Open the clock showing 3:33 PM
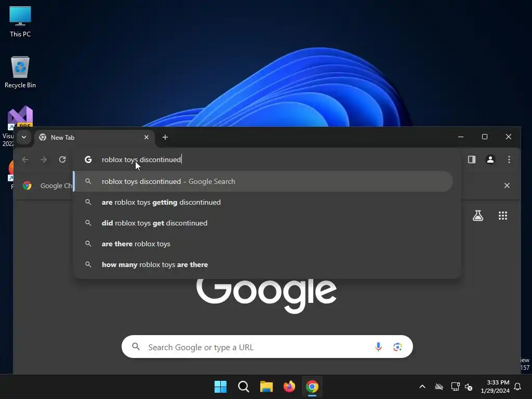Viewport: 532px width, 399px height. 495,387
